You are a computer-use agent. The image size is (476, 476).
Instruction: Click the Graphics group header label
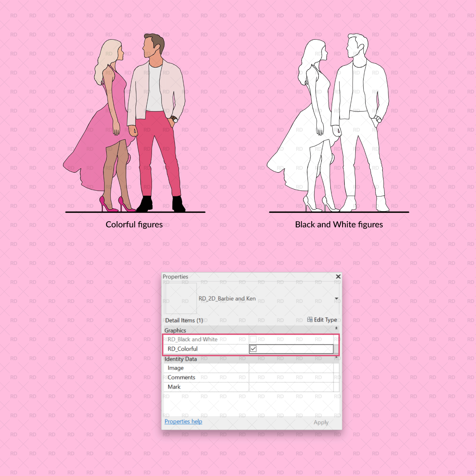tap(175, 330)
